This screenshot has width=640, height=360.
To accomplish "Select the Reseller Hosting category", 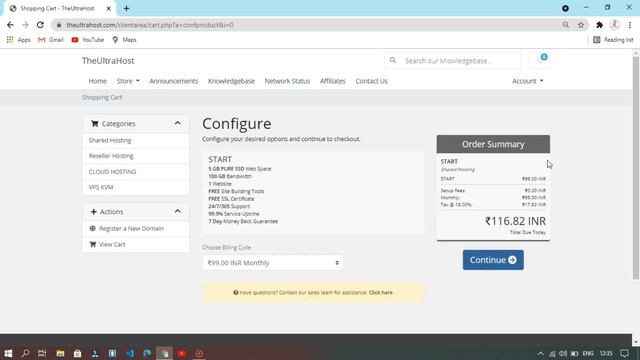I will [136, 156].
